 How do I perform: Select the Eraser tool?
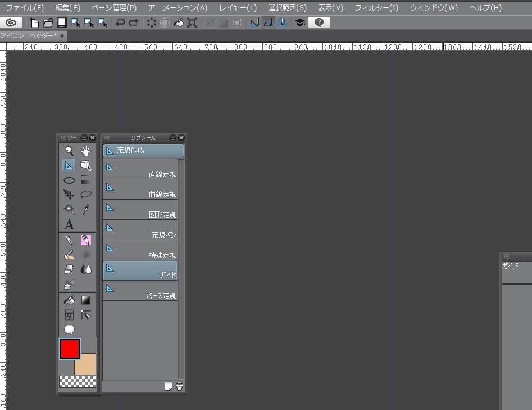[x=69, y=269]
